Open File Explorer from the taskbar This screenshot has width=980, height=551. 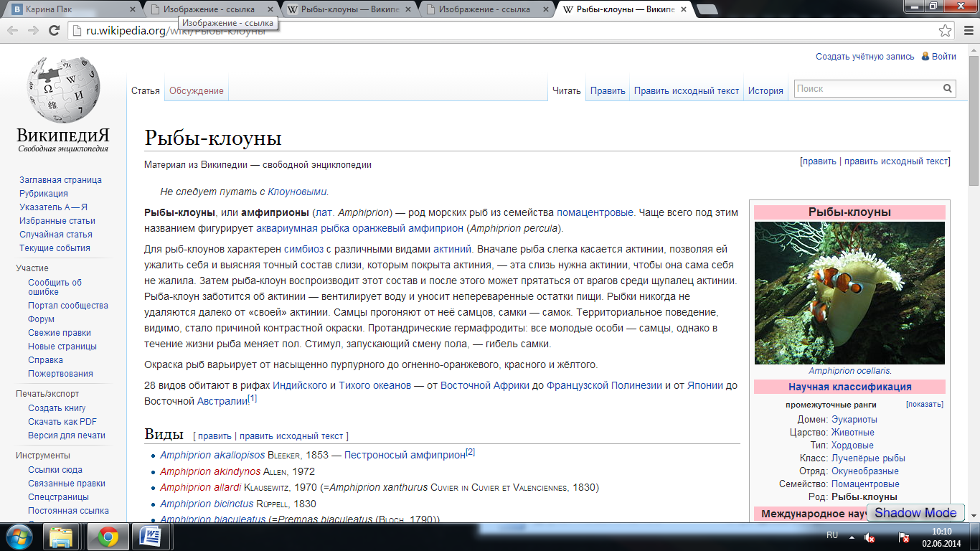(61, 537)
